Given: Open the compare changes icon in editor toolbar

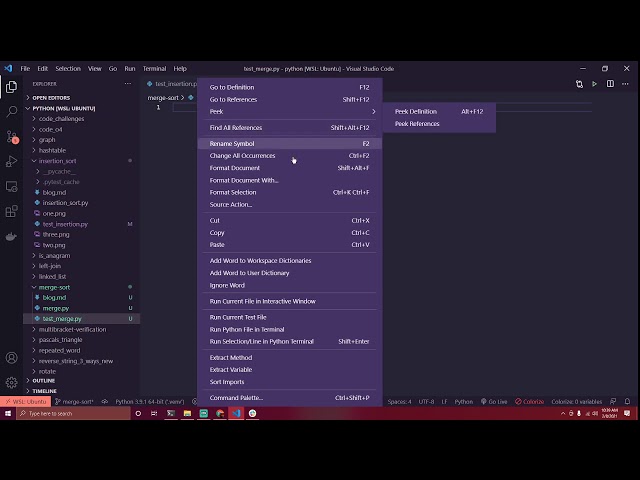Looking at the screenshot, I should pyautogui.click(x=579, y=84).
